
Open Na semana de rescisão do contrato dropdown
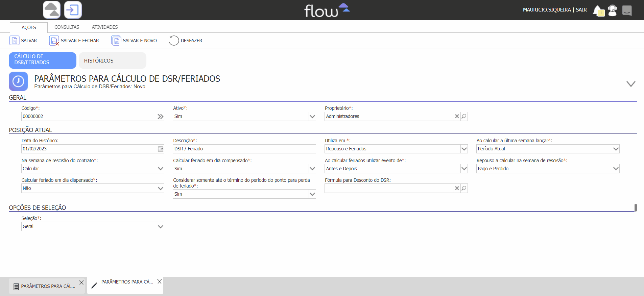click(160, 169)
